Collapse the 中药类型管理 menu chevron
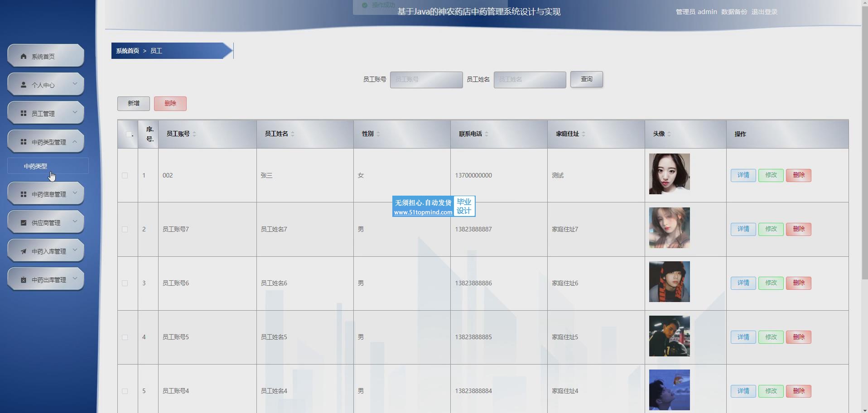 pyautogui.click(x=75, y=141)
